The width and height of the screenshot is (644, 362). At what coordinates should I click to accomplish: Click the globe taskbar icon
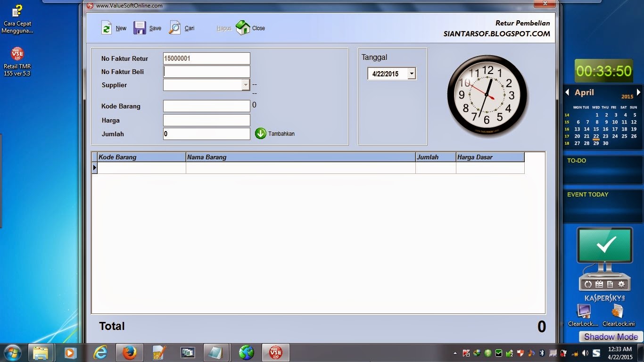point(246,353)
